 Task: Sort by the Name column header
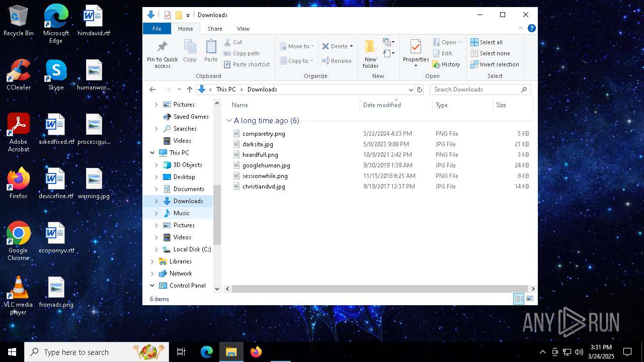point(295,105)
